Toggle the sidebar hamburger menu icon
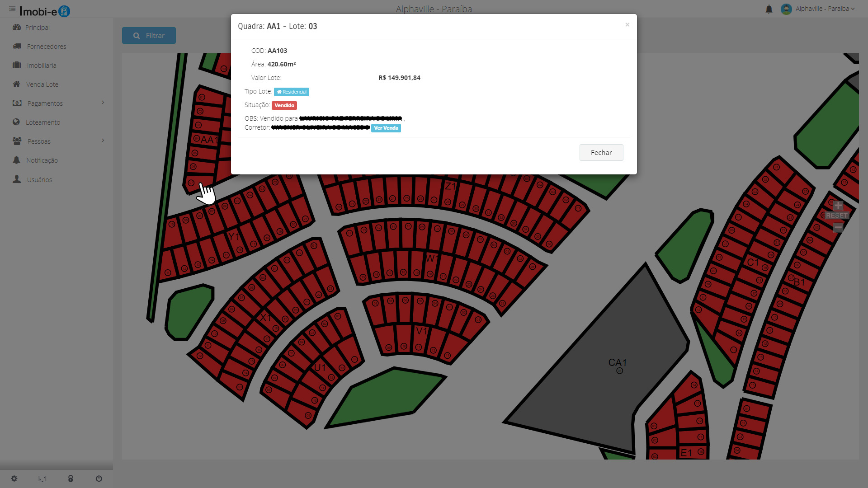868x488 pixels. (12, 9)
